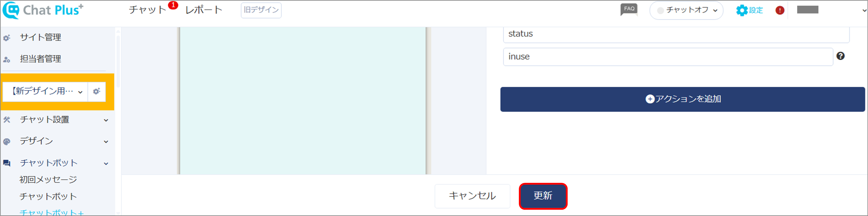Click the red alert notification icon
The image size is (868, 216).
point(780,10)
